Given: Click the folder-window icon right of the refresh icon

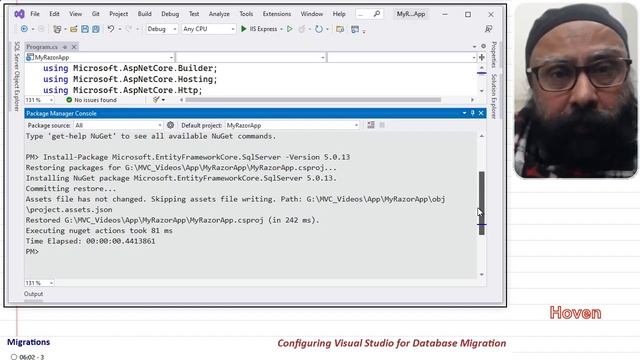Looking at the screenshot, I should coord(340,29).
